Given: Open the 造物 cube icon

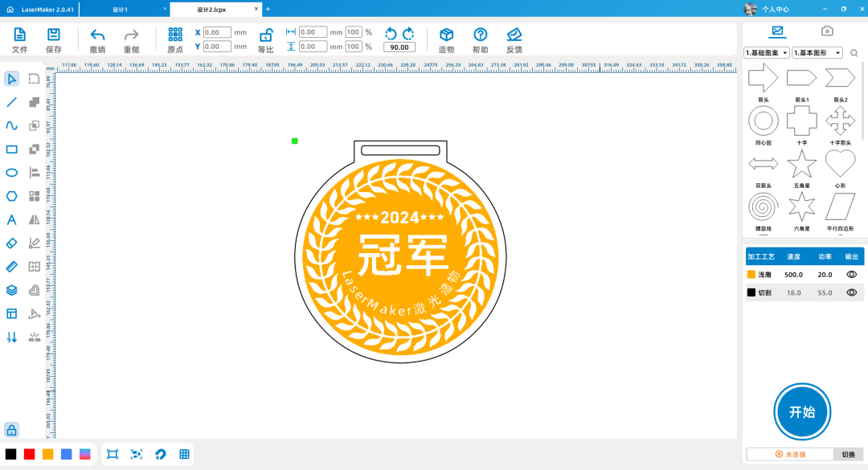Looking at the screenshot, I should [446, 35].
